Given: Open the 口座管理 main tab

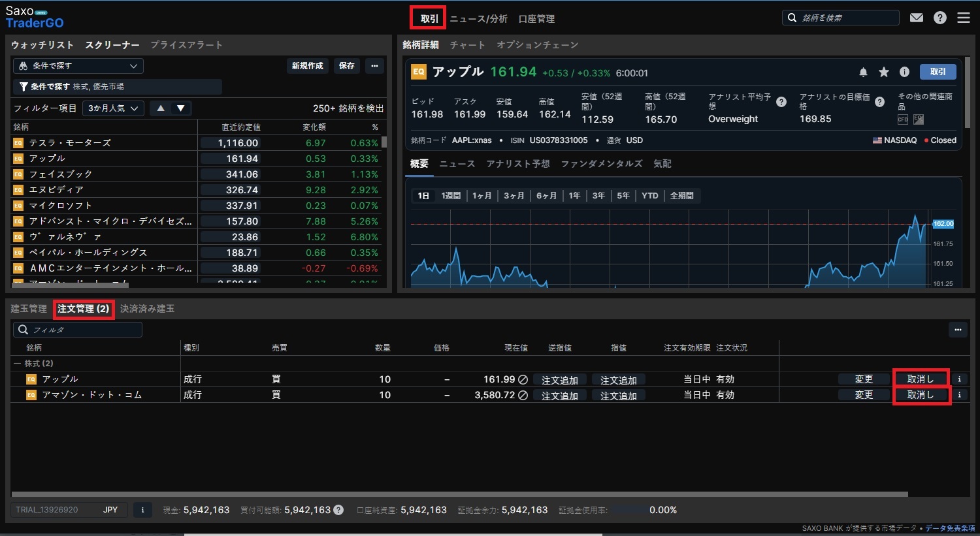Looking at the screenshot, I should point(536,19).
